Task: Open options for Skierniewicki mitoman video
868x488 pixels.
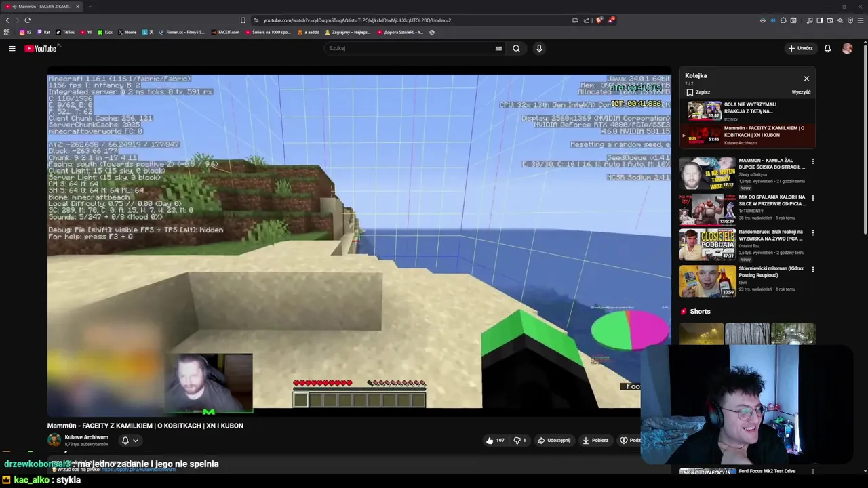Action: pos(812,269)
